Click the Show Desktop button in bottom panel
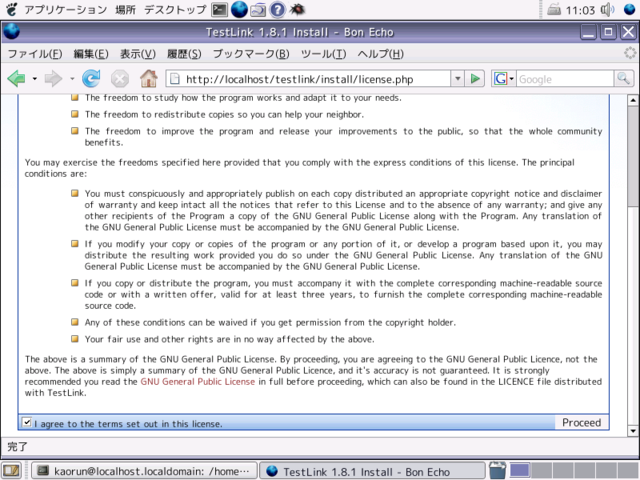Viewport: 640px width, 480px height. tap(11, 471)
